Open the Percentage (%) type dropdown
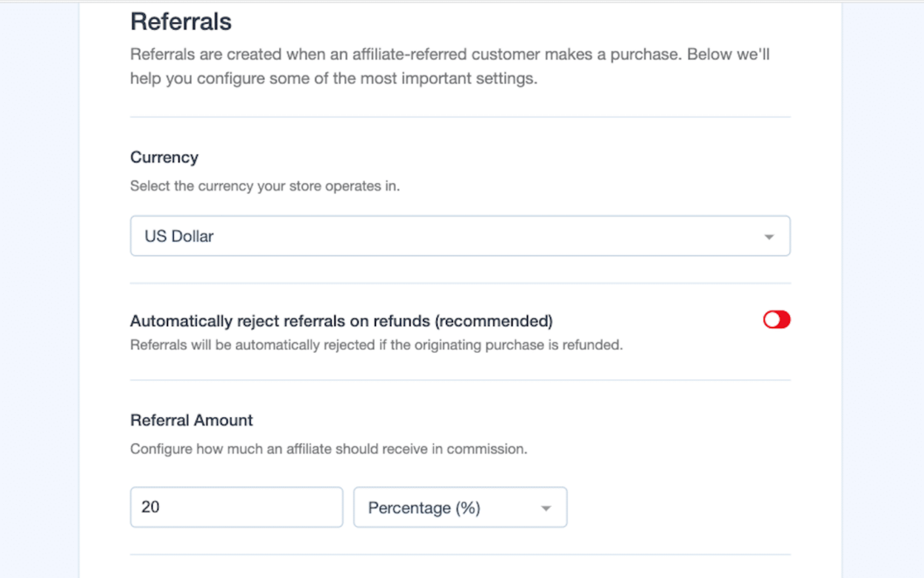 [460, 508]
